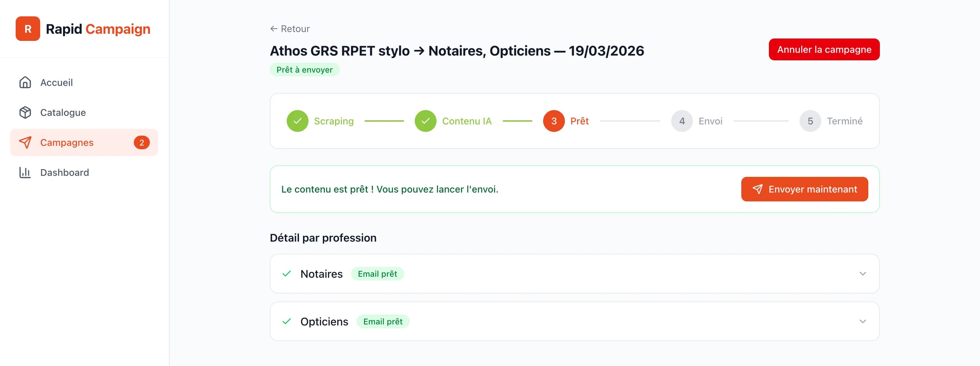The width and height of the screenshot is (980, 366).
Task: Click the send icon on Envoyer maintenant
Action: [x=758, y=189]
